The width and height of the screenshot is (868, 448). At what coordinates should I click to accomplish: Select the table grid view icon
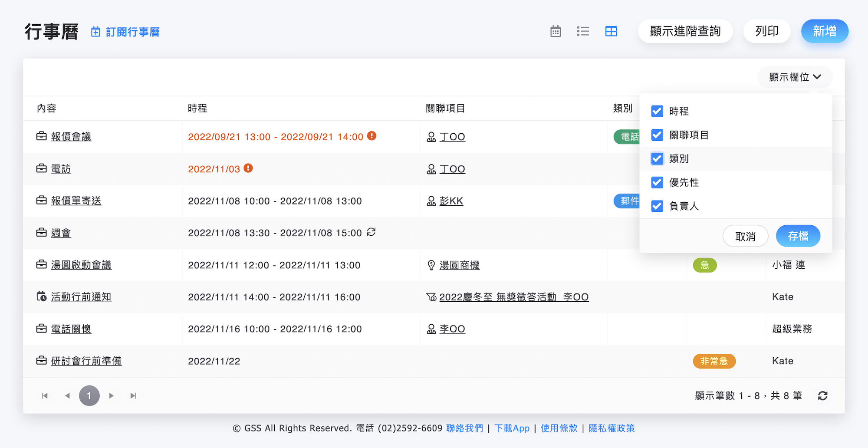pos(611,31)
